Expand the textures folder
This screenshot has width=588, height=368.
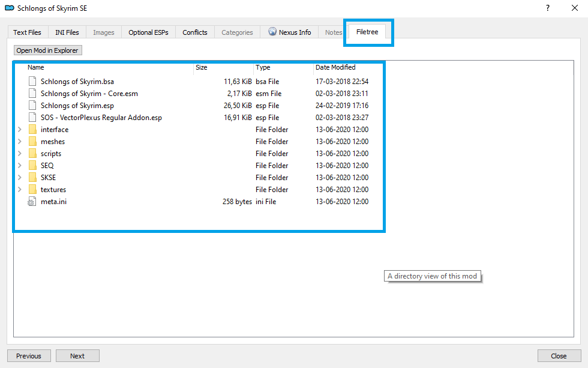(x=19, y=190)
